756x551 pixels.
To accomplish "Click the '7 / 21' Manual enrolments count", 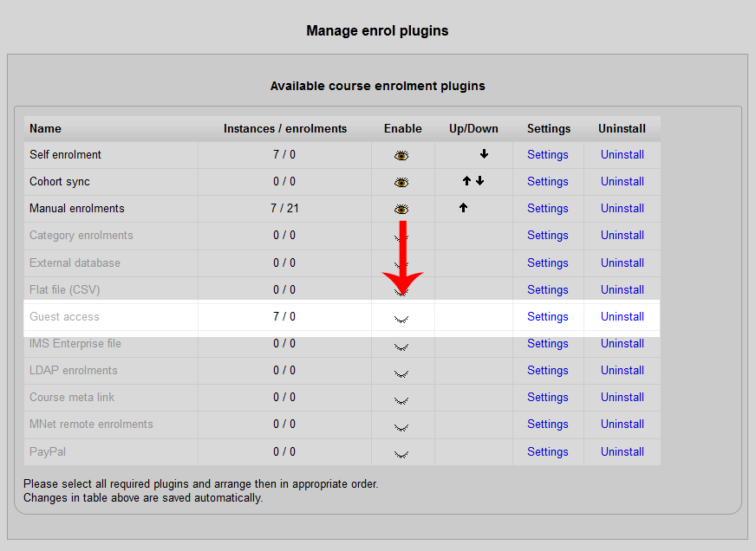I will (x=284, y=209).
